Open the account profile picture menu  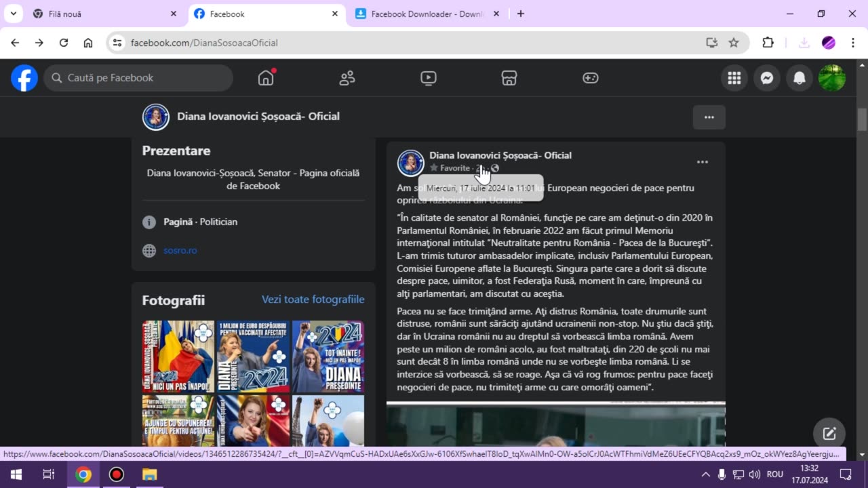click(832, 78)
